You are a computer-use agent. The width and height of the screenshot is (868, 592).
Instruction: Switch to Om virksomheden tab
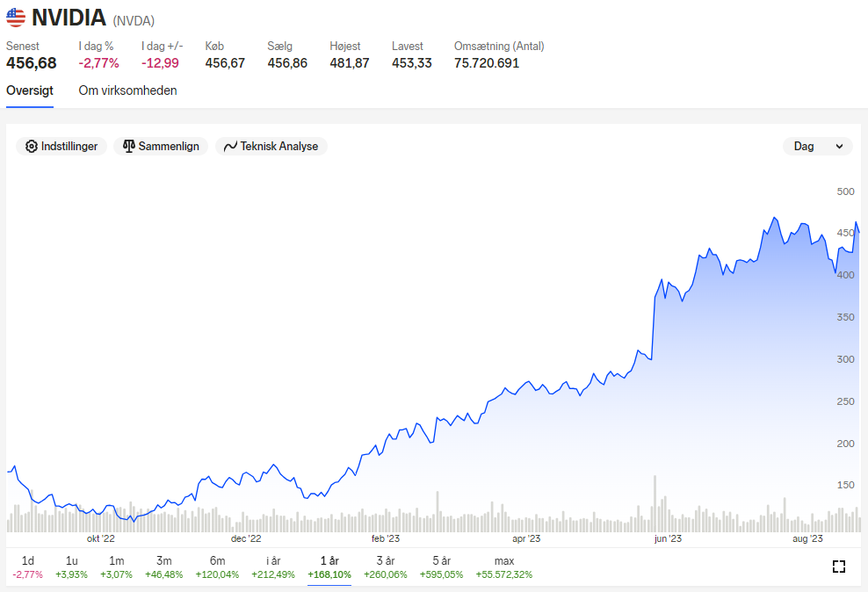(x=128, y=90)
